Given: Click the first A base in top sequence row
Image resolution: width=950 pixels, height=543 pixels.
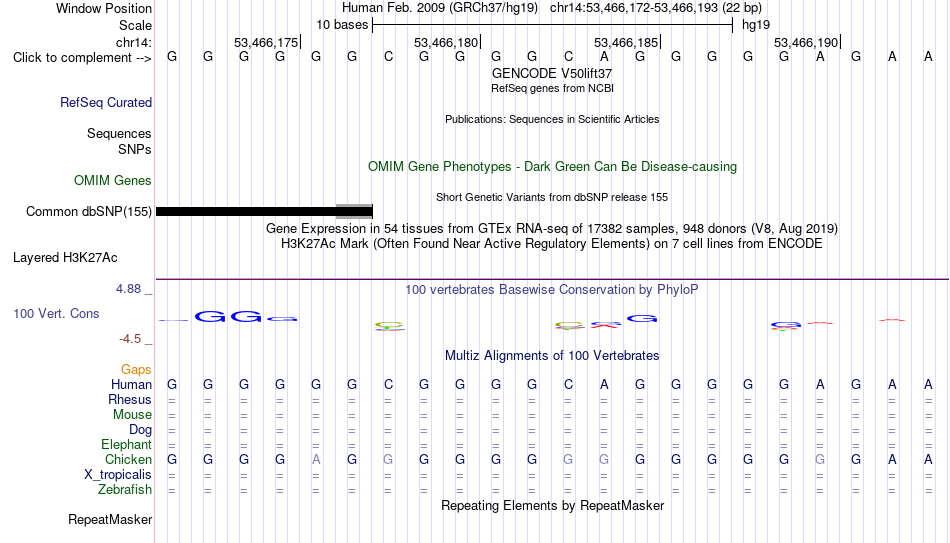Looking at the screenshot, I should click(604, 57).
